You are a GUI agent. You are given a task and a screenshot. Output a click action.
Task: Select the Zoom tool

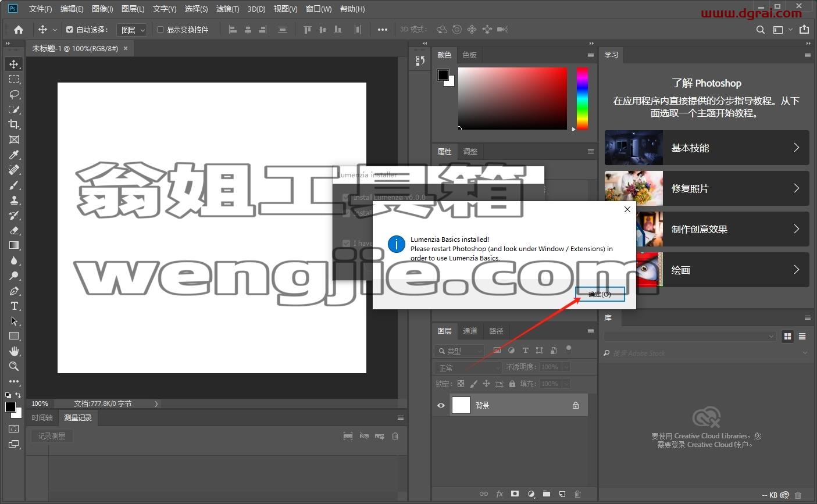pyautogui.click(x=14, y=366)
